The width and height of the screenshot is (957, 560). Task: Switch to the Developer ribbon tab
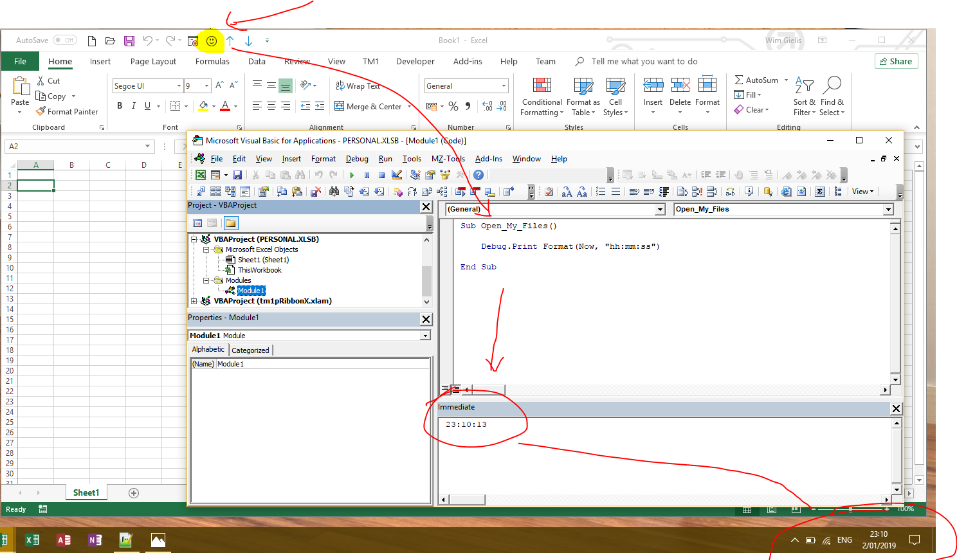[x=415, y=62]
